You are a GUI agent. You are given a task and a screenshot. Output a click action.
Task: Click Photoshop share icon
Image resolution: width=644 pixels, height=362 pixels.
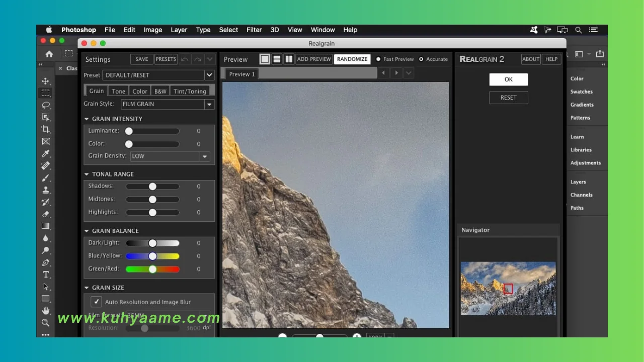point(600,54)
